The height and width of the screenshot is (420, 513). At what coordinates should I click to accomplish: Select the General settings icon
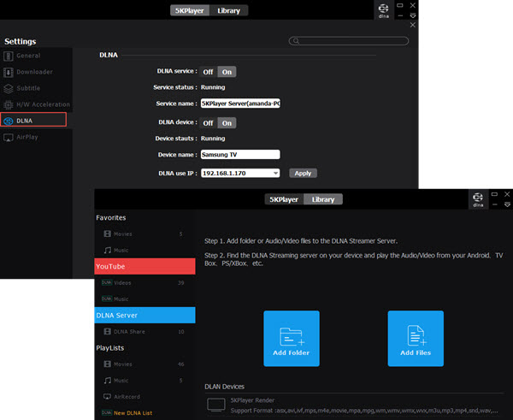9,56
